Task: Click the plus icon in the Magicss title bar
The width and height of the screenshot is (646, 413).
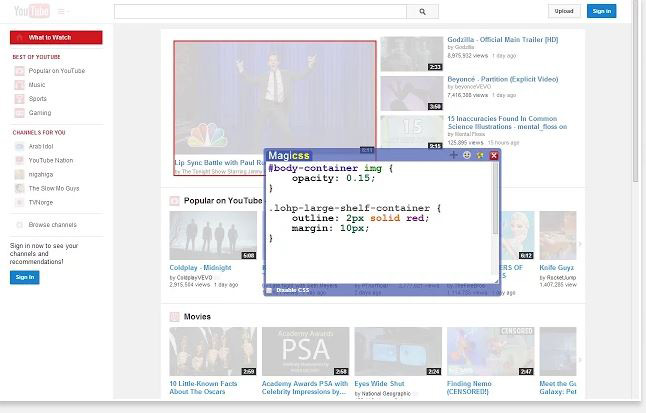Action: pos(454,155)
